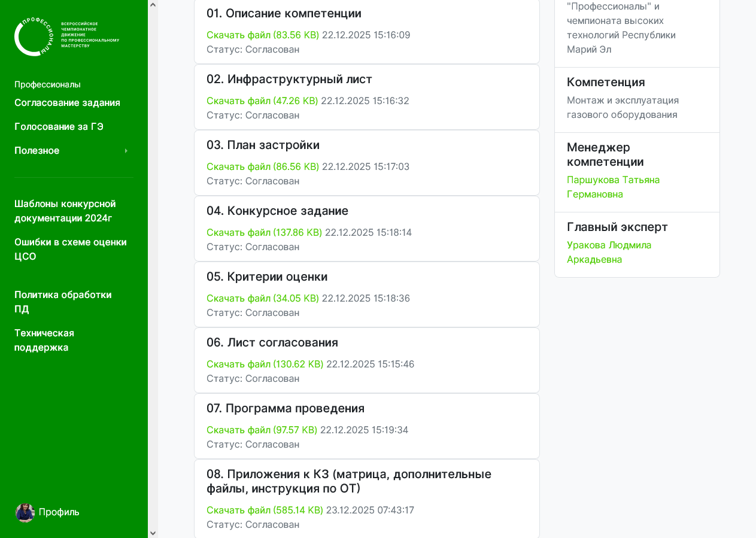Image resolution: width=756 pixels, height=538 pixels.
Task: Download Описание компетенции file (83.56 KB)
Action: pyautogui.click(x=262, y=35)
